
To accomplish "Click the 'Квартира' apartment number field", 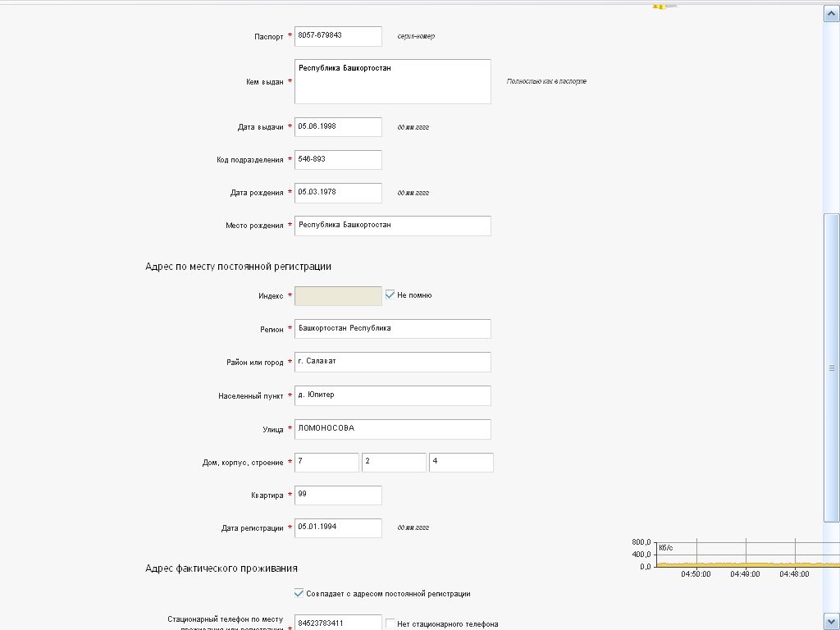I will 338,495.
